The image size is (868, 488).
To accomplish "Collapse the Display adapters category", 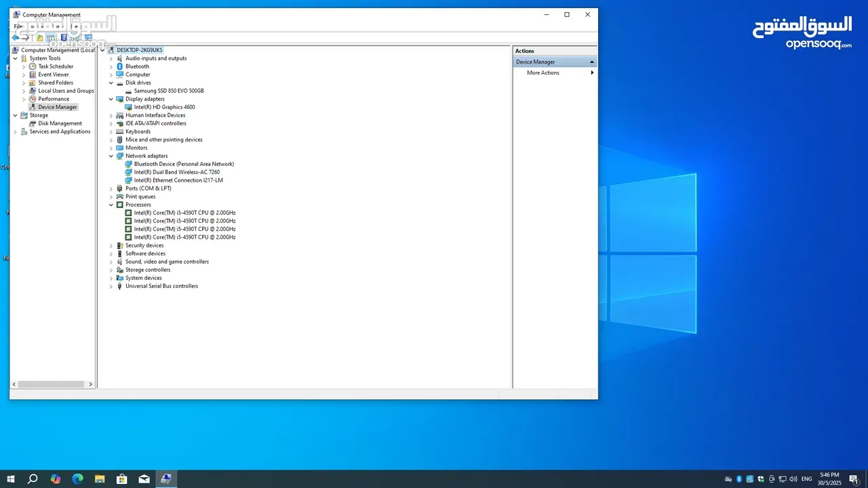I will (111, 99).
